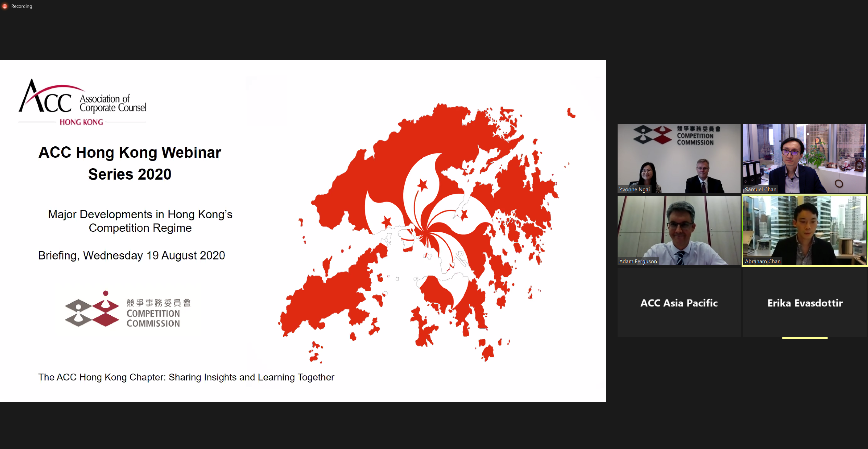Click Competition Commission sign in Yvonne Ngai's video
Viewport: 868px width, 449px height.
point(677,135)
